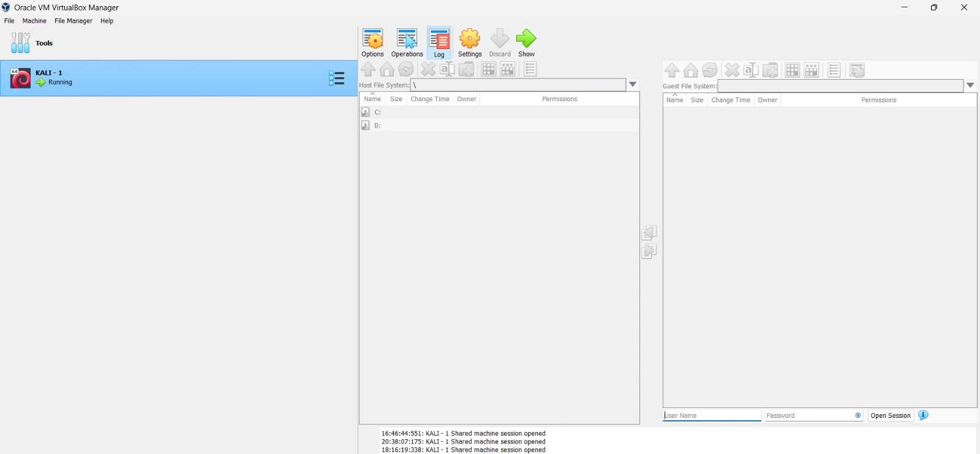This screenshot has height=454, width=980.
Task: Refresh the guest file system pane
Action: 710,70
